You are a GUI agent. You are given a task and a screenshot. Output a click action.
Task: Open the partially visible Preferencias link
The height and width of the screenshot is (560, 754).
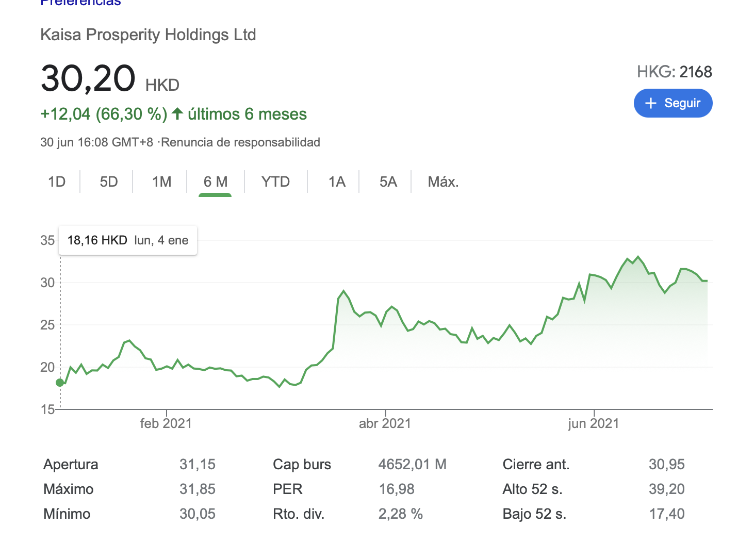point(80,3)
